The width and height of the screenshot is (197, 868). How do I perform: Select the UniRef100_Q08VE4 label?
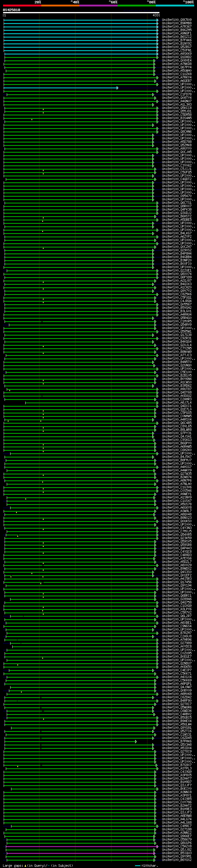tap(176, 60)
